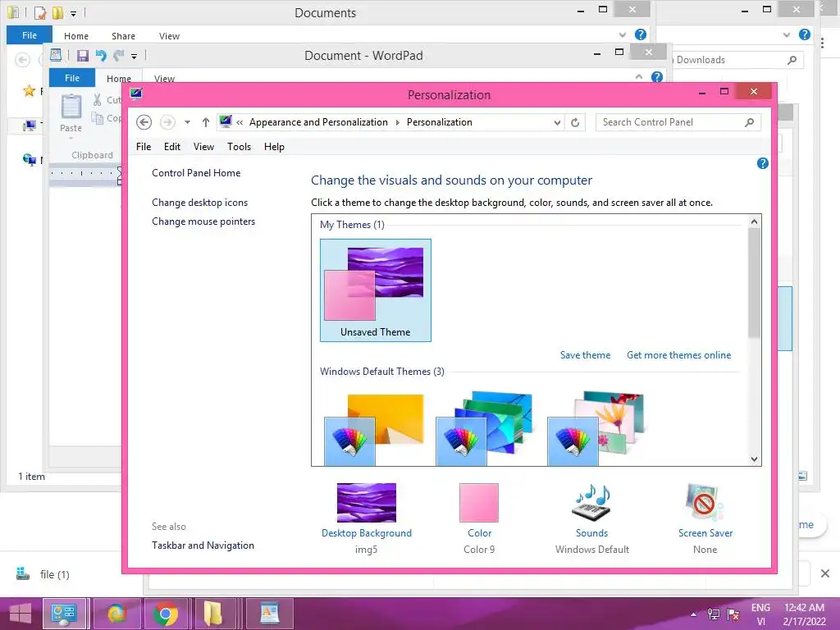The image size is (840, 630).
Task: Click themes list scroll up arrow
Action: [x=755, y=221]
